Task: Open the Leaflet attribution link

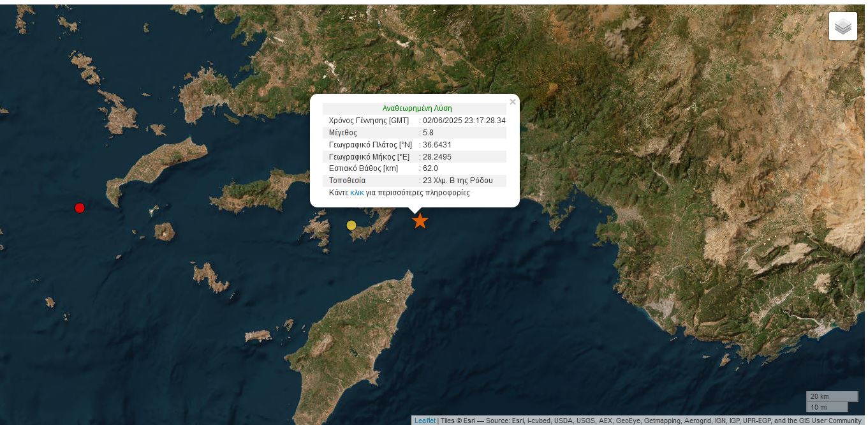Action: pyautogui.click(x=425, y=421)
